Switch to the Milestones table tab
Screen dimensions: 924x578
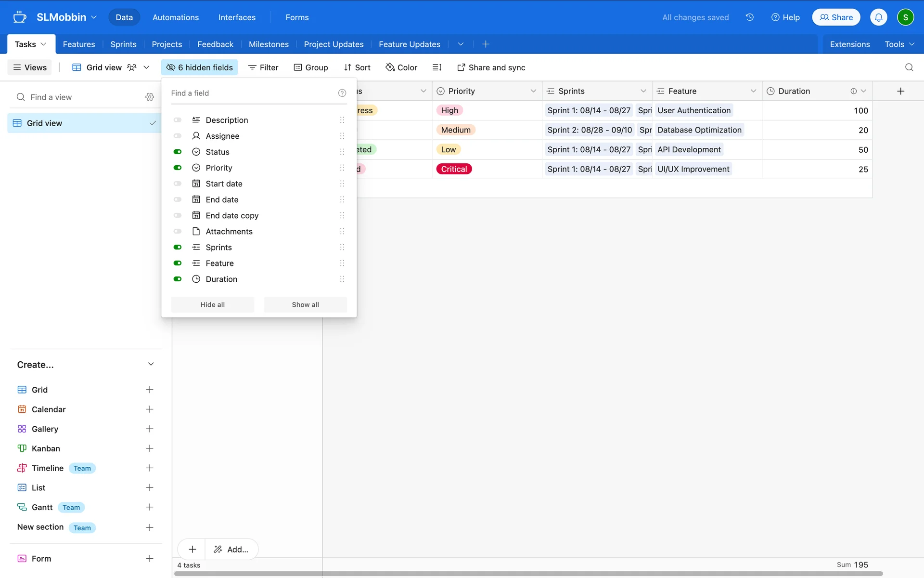pos(269,44)
